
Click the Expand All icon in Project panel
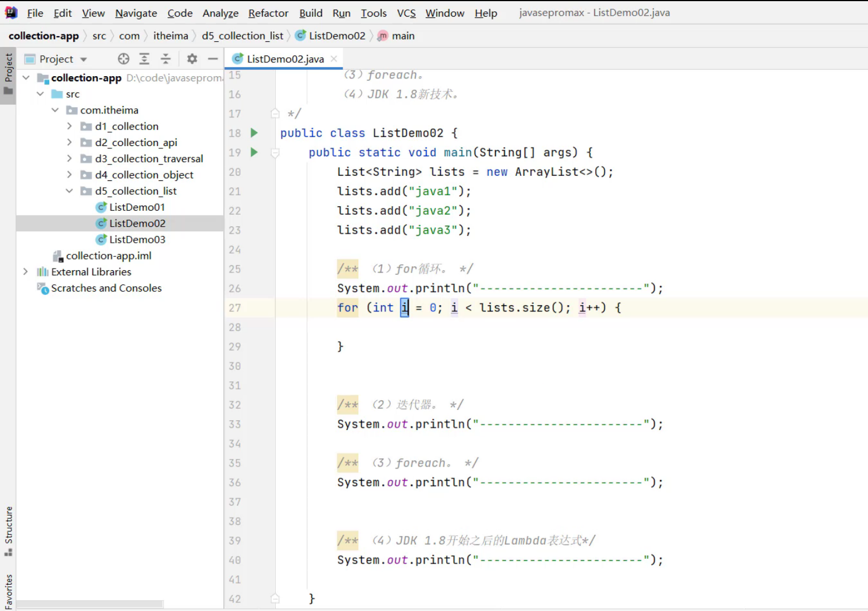145,59
